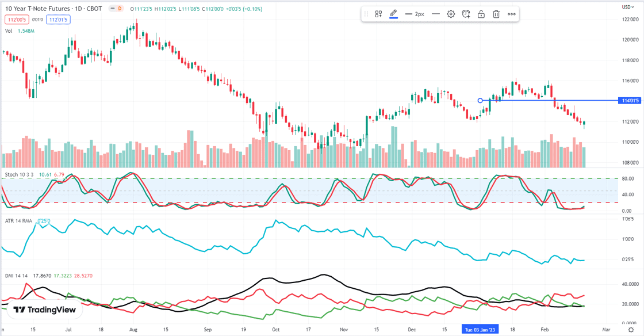This screenshot has width=644, height=336.
Task: Select the Stoch 10 3 3 indicator legend
Action: 20,174
